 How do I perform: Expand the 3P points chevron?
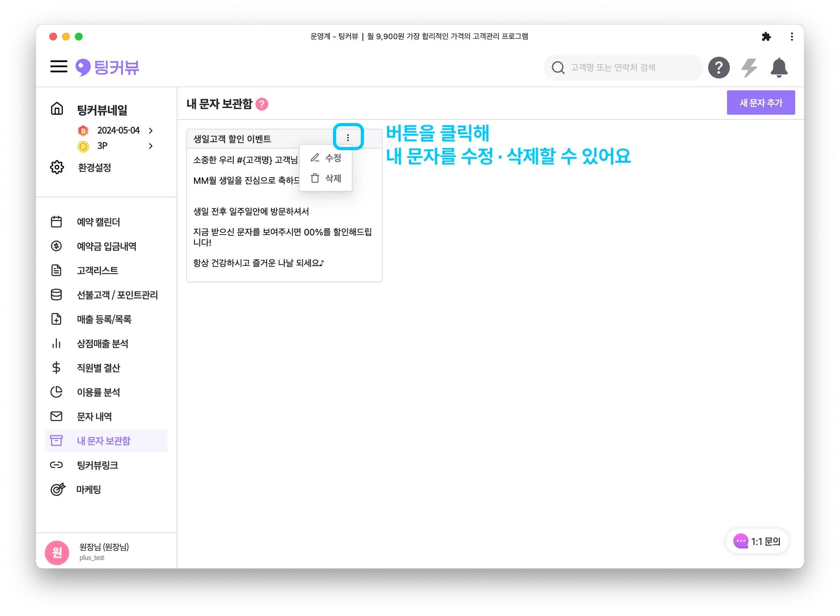[x=151, y=146]
